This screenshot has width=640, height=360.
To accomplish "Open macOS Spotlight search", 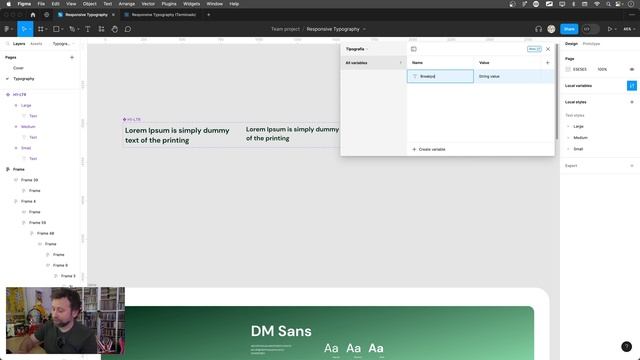I will click(x=608, y=4).
